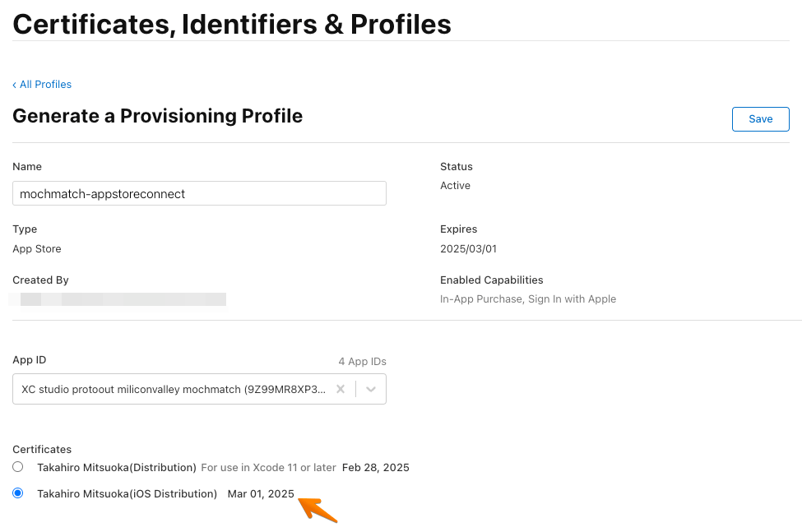
Task: Select the Takahiro Mitsuoka(Distribution) radio button
Action: tap(18, 466)
